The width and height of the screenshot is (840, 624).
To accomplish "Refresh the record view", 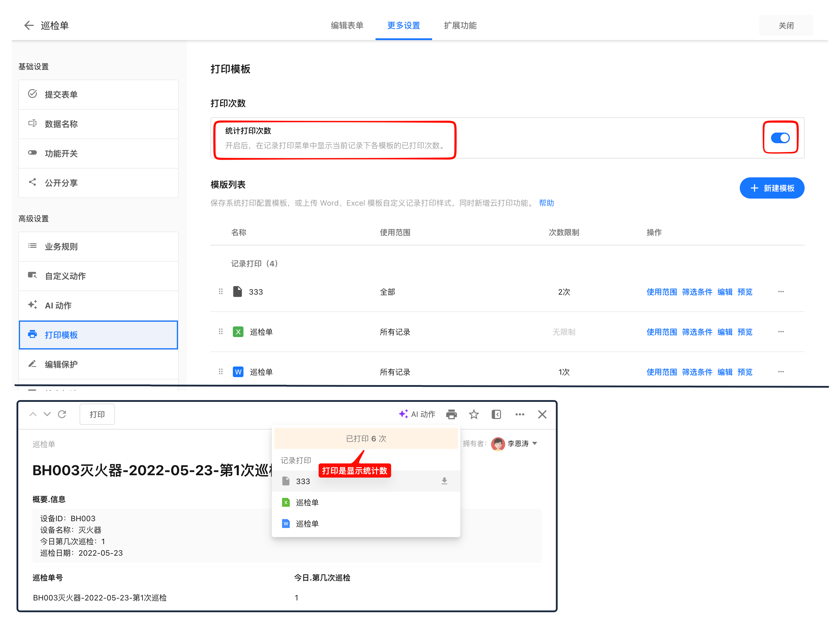I will point(62,414).
